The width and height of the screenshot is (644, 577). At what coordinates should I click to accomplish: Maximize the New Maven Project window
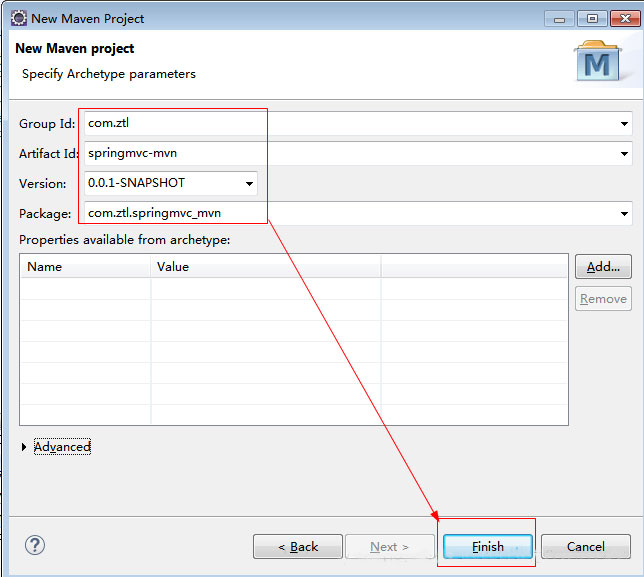[x=592, y=19]
